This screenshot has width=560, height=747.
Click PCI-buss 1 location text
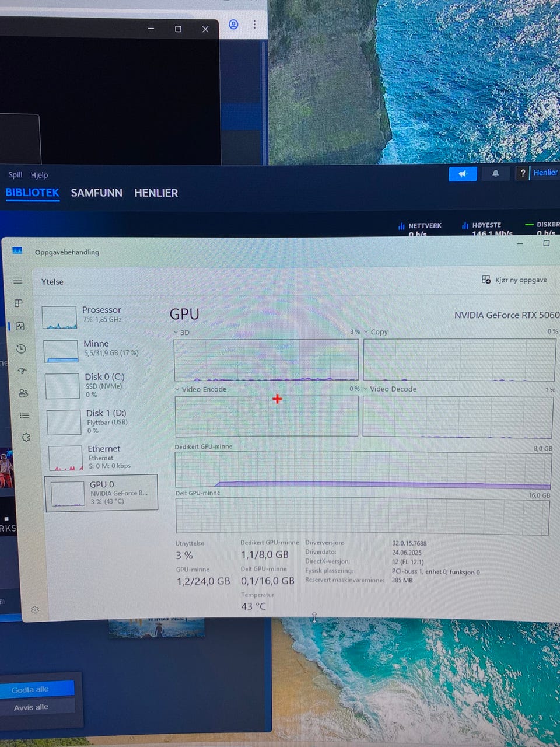436,571
